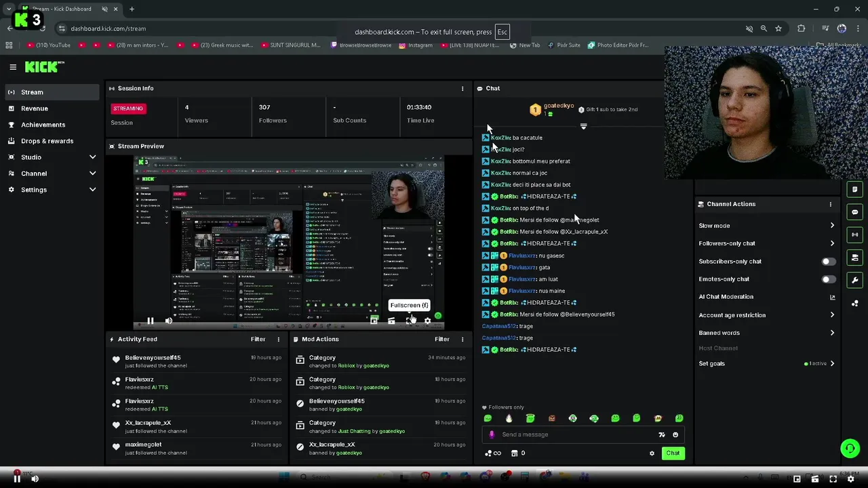Screen dimensions: 868x488
Task: Click the video player pause button at bottom-left
Action: pos(17,479)
